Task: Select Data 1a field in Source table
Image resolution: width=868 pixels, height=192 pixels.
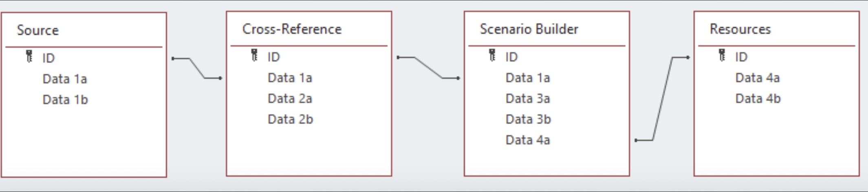Action: pos(65,79)
